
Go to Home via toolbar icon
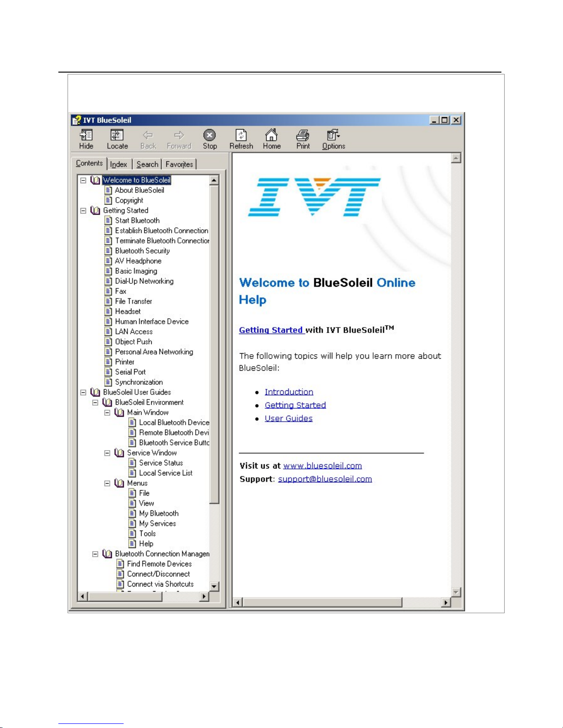[x=272, y=139]
